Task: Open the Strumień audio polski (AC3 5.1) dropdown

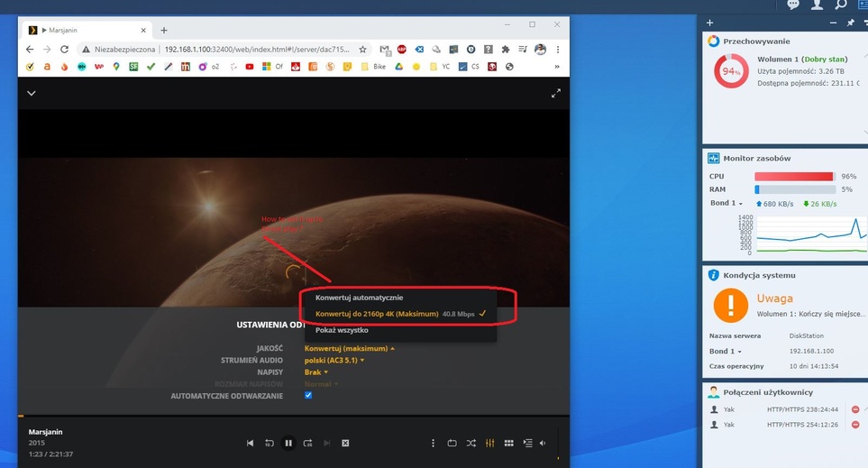Action: pyautogui.click(x=334, y=361)
